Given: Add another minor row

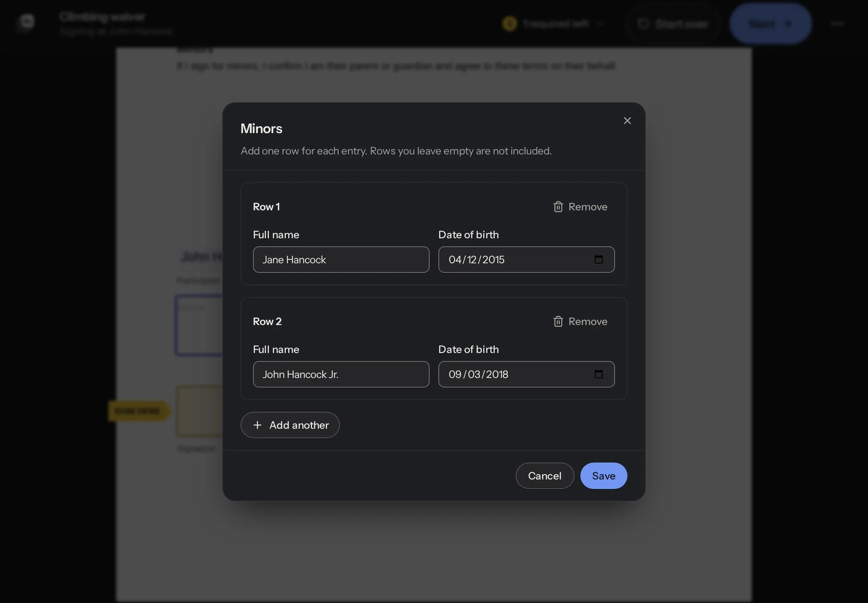Looking at the screenshot, I should pos(290,425).
